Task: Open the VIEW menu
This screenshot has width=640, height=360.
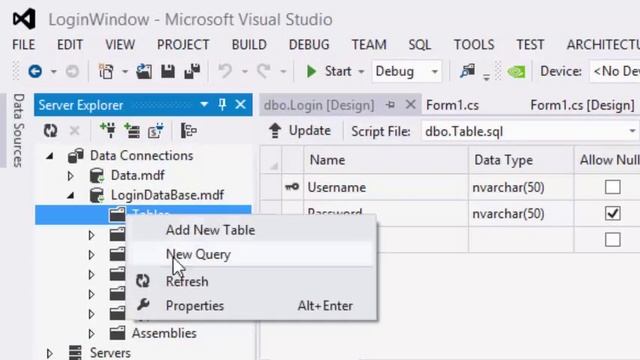Action: point(120,44)
